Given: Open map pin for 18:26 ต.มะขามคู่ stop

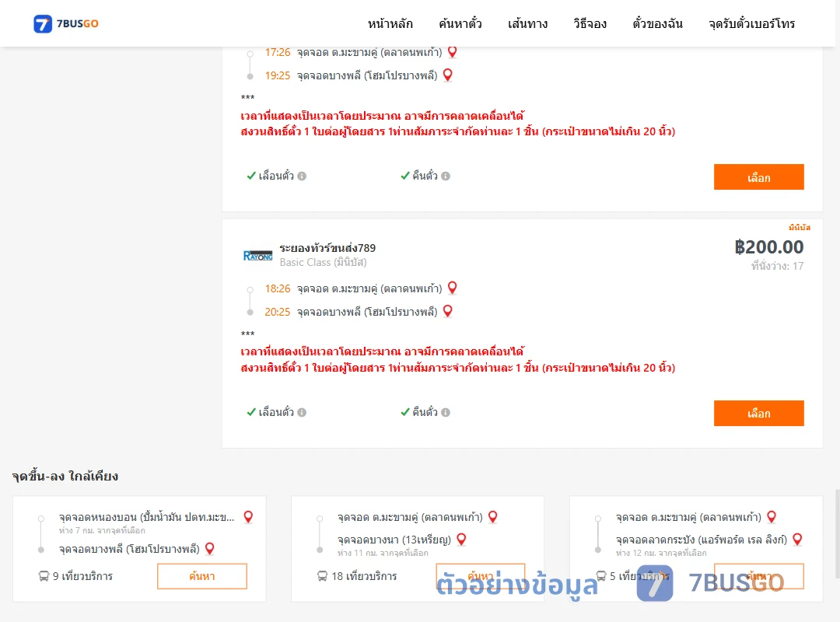Looking at the screenshot, I should [452, 288].
